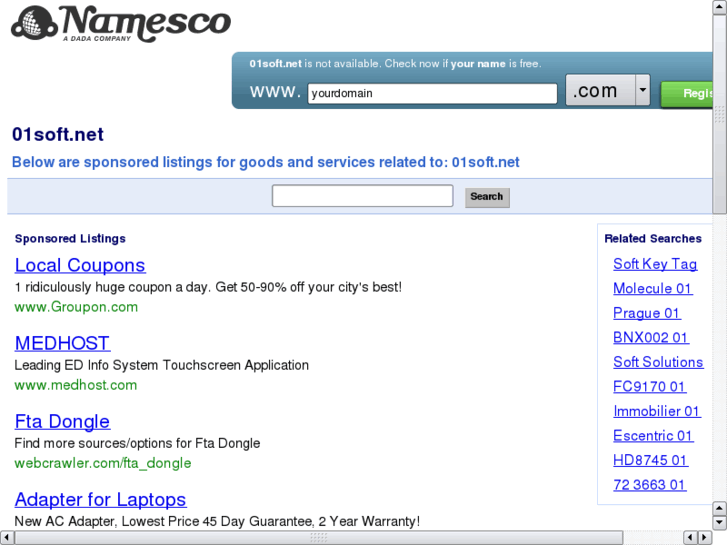This screenshot has height=545, width=727.
Task: Click the Sponsored Listings heading
Action: [70, 238]
